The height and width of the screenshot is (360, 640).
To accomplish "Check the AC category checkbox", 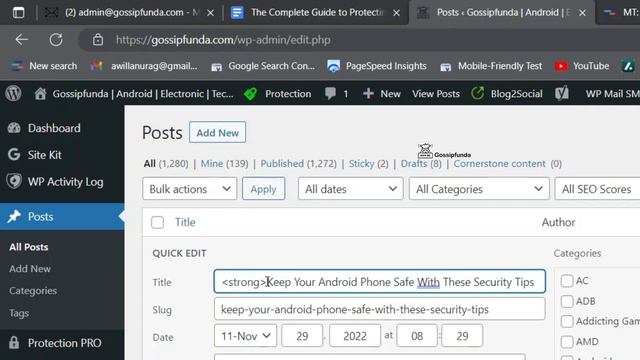I will (567, 281).
